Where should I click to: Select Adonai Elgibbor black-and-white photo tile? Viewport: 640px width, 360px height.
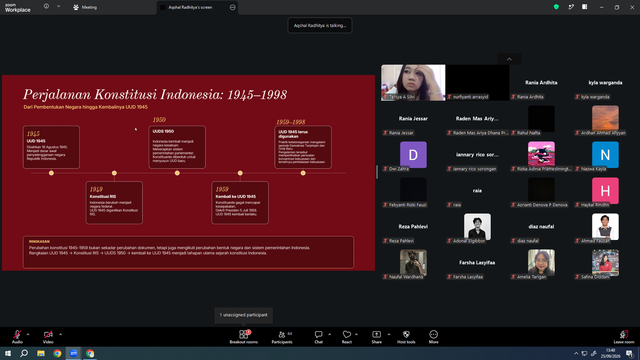tap(477, 227)
